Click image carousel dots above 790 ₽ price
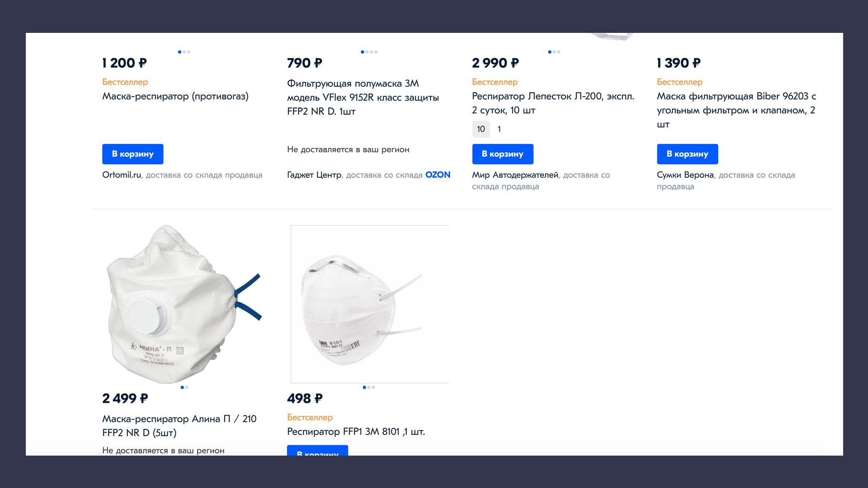This screenshot has width=868, height=488. coord(369,52)
